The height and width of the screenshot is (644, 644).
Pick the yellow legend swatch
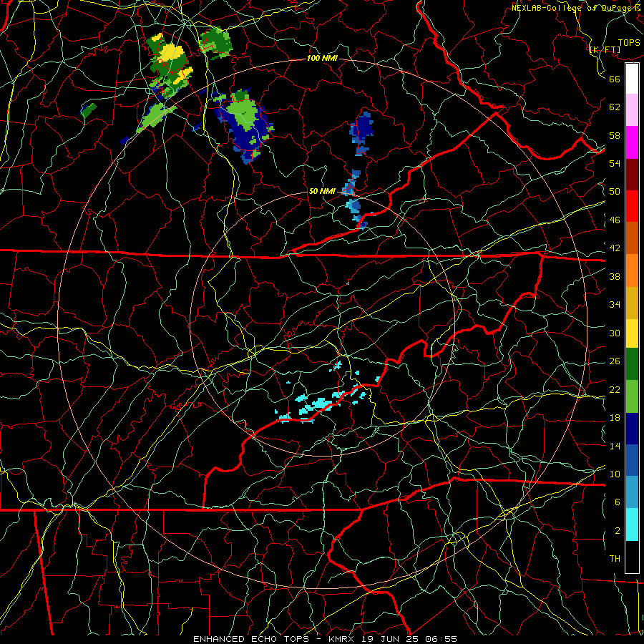point(632,333)
